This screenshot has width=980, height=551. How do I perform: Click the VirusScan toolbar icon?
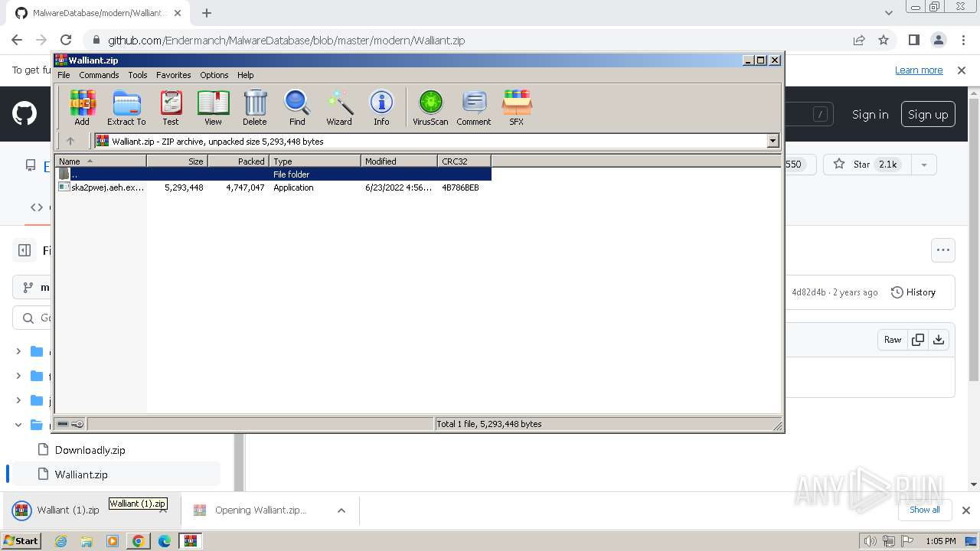430,107
